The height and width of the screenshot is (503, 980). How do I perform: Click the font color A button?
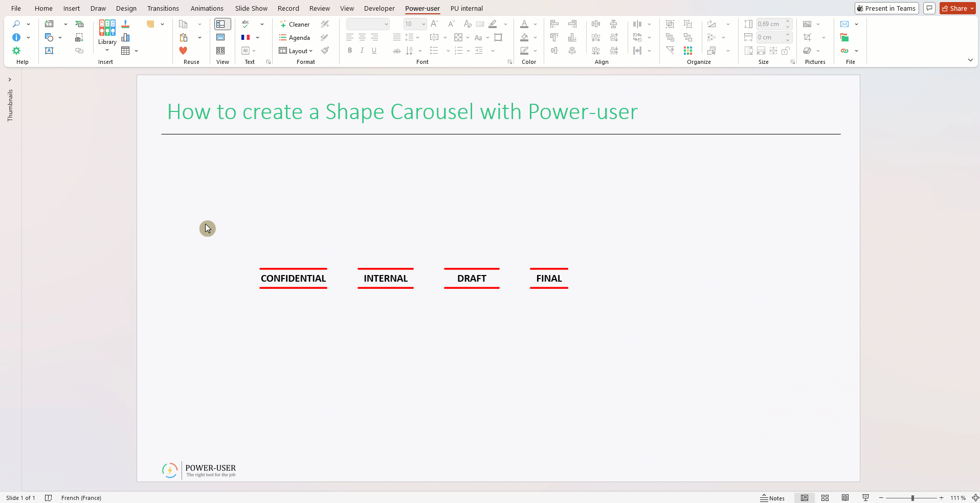pyautogui.click(x=524, y=24)
